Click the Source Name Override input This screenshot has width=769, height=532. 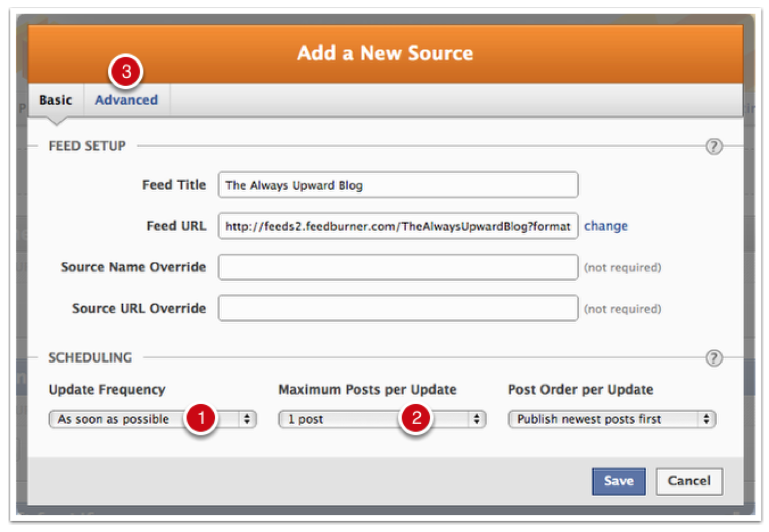[x=398, y=267]
